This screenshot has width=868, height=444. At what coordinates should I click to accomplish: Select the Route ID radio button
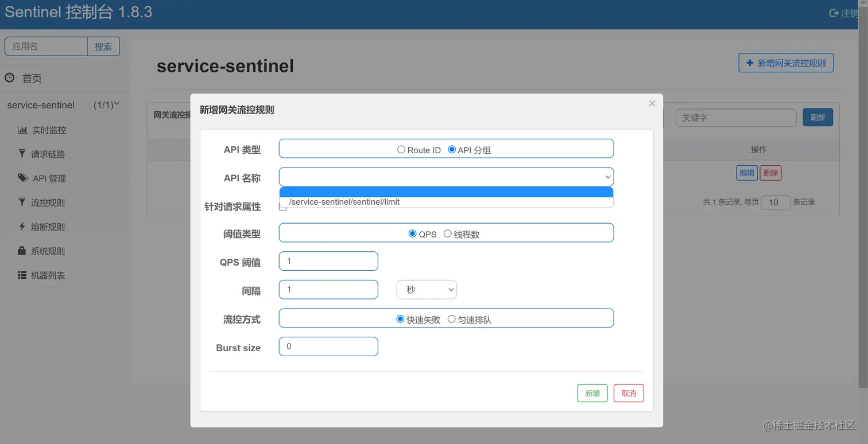point(401,149)
